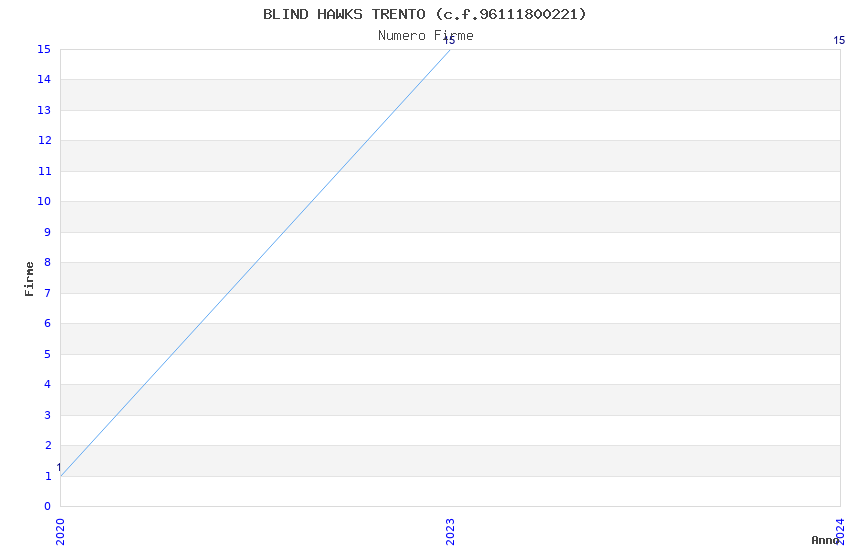Click the y-axis tick value 8
Screen dimensions: 850x550
[48, 262]
